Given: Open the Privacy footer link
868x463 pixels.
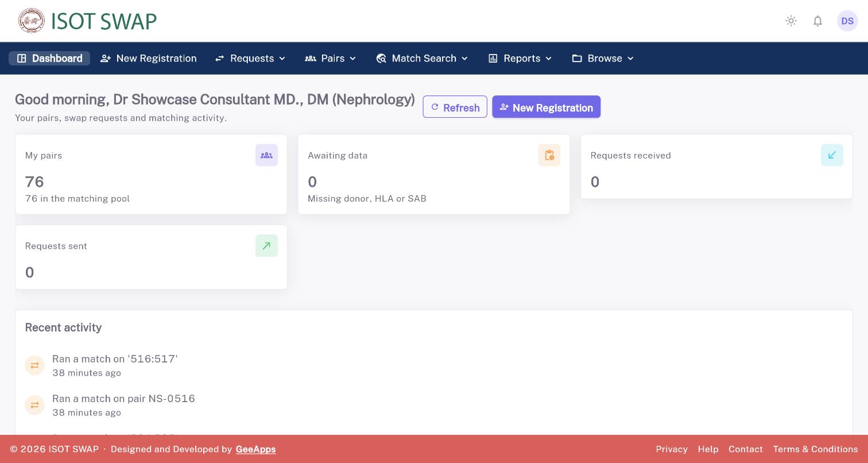Looking at the screenshot, I should [672, 449].
